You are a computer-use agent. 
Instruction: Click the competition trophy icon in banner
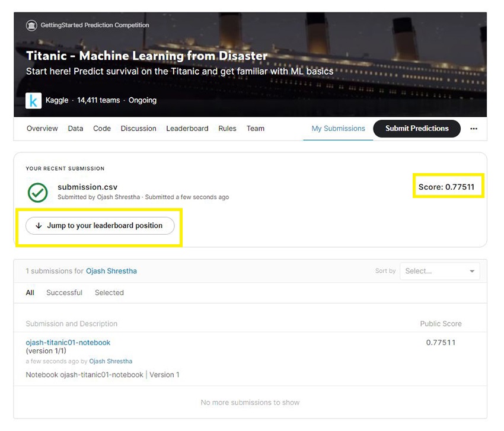[31, 25]
